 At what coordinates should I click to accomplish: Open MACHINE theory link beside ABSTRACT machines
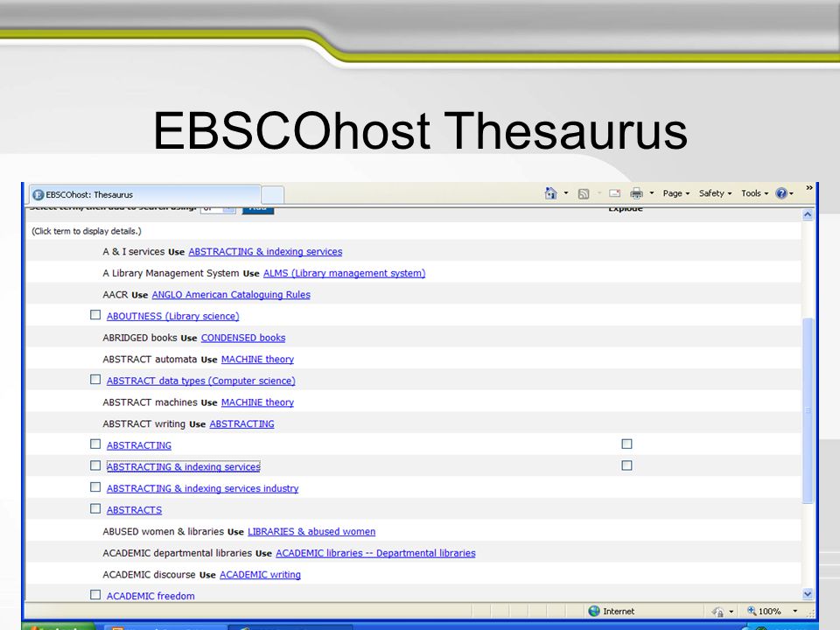tap(257, 402)
